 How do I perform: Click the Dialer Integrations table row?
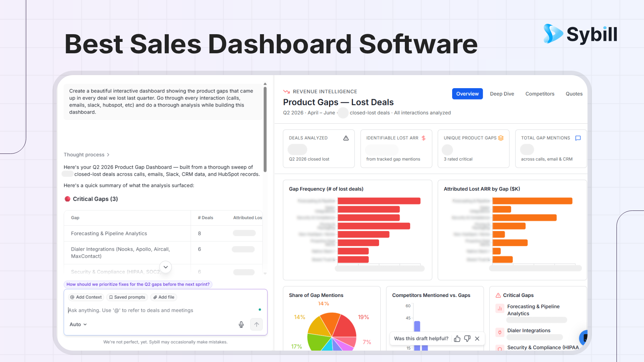(163, 253)
